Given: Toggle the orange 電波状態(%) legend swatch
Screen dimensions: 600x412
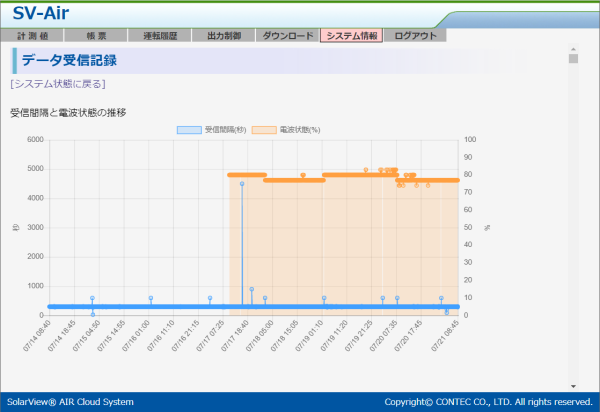Looking at the screenshot, I should (264, 130).
